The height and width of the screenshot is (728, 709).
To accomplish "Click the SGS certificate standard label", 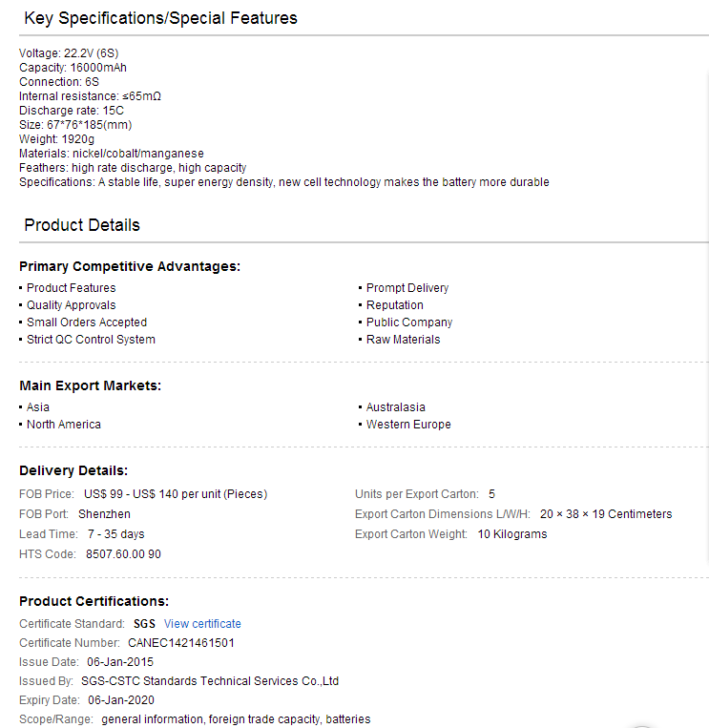I will pos(144,624).
